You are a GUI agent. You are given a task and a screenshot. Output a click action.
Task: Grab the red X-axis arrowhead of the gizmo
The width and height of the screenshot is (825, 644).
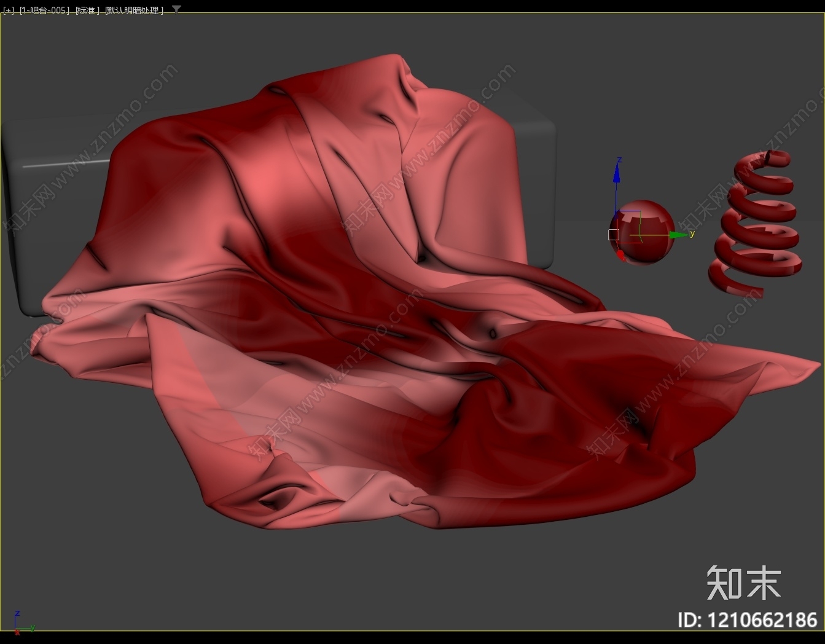click(620, 254)
